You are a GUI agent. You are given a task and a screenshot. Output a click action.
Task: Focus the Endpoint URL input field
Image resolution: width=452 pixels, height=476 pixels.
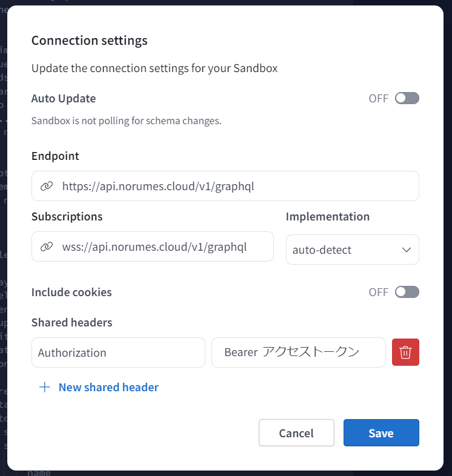pyautogui.click(x=236, y=186)
